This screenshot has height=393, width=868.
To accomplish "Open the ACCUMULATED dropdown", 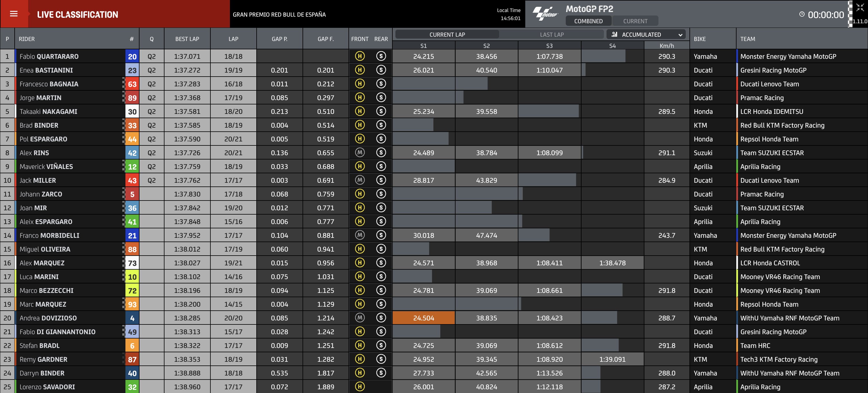I will coord(646,34).
